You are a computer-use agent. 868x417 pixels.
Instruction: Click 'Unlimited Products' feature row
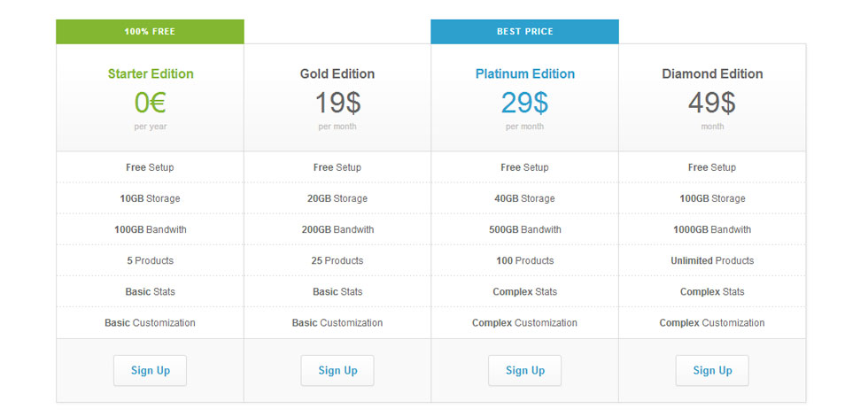pos(712,260)
